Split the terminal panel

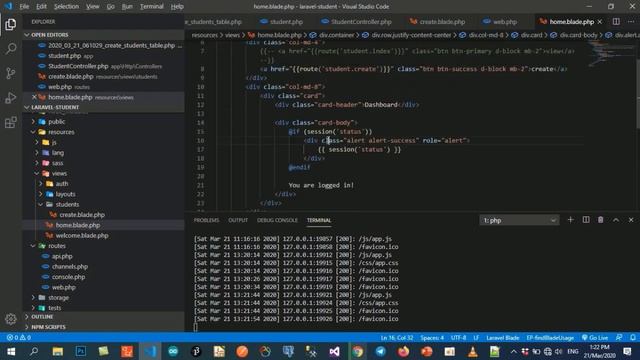pyautogui.click(x=586, y=220)
